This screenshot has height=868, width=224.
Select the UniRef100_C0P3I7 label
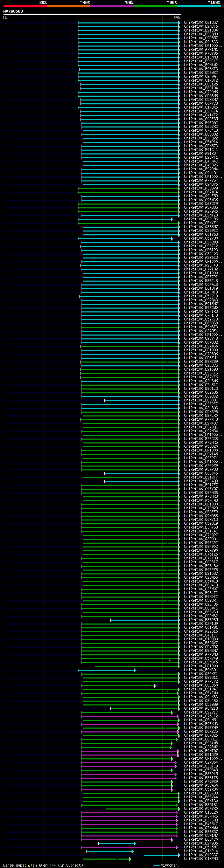(201, 562)
